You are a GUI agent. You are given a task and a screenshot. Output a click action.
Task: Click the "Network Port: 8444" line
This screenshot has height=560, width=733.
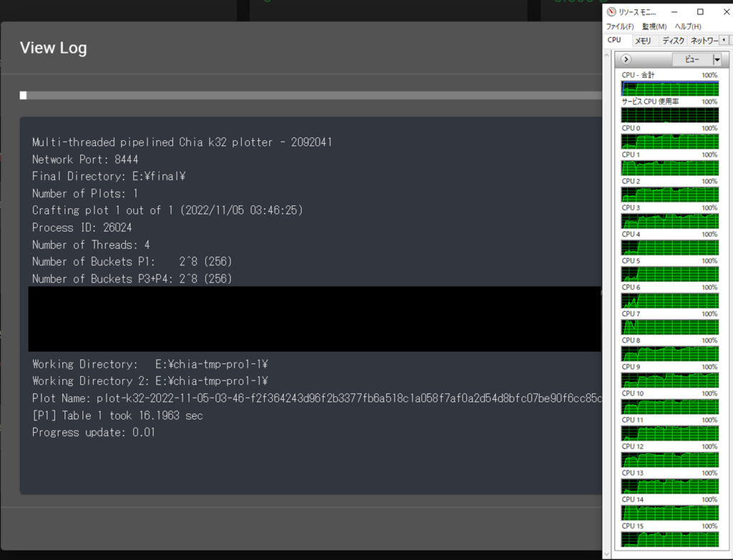tap(85, 160)
